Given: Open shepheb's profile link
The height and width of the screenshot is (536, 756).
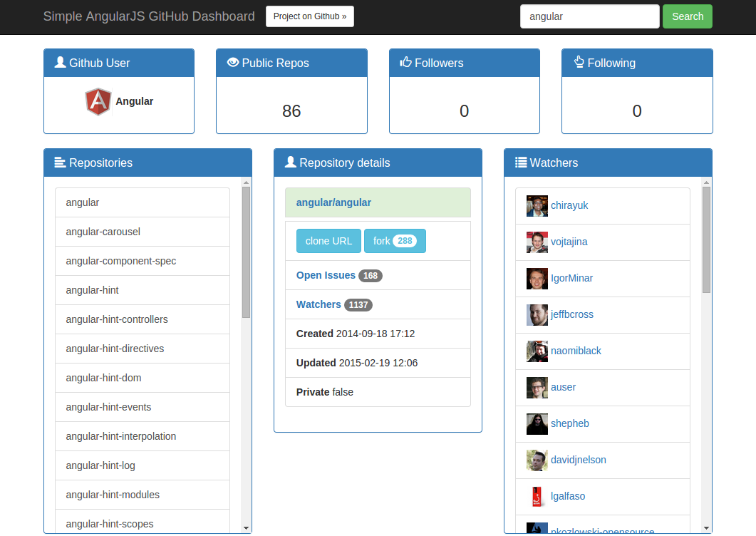Looking at the screenshot, I should coord(570,423).
